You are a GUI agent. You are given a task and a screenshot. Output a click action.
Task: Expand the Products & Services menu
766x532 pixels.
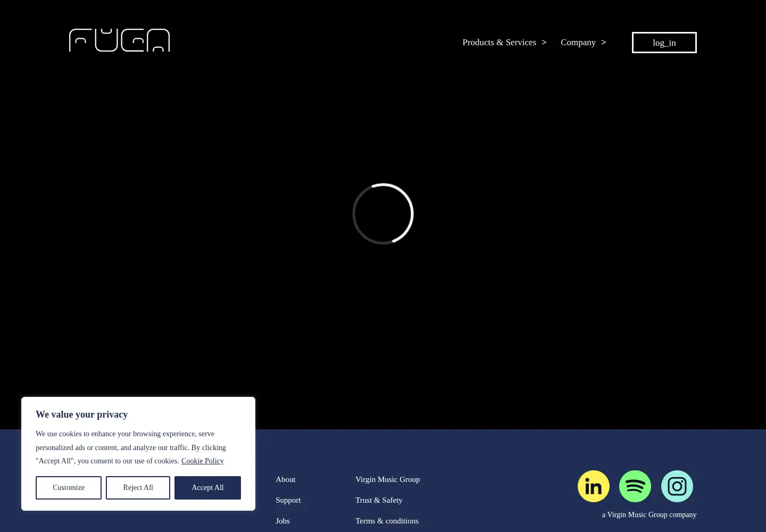[x=504, y=43]
